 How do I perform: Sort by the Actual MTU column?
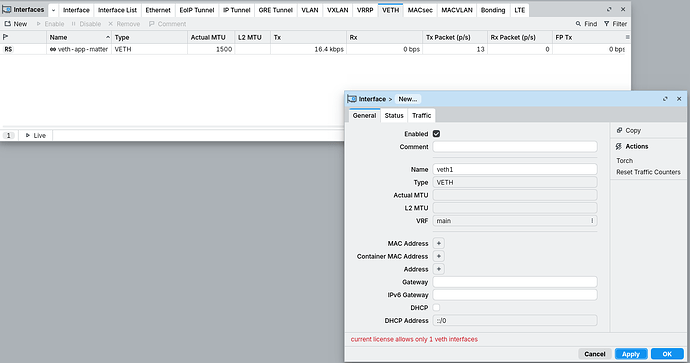pyautogui.click(x=211, y=37)
